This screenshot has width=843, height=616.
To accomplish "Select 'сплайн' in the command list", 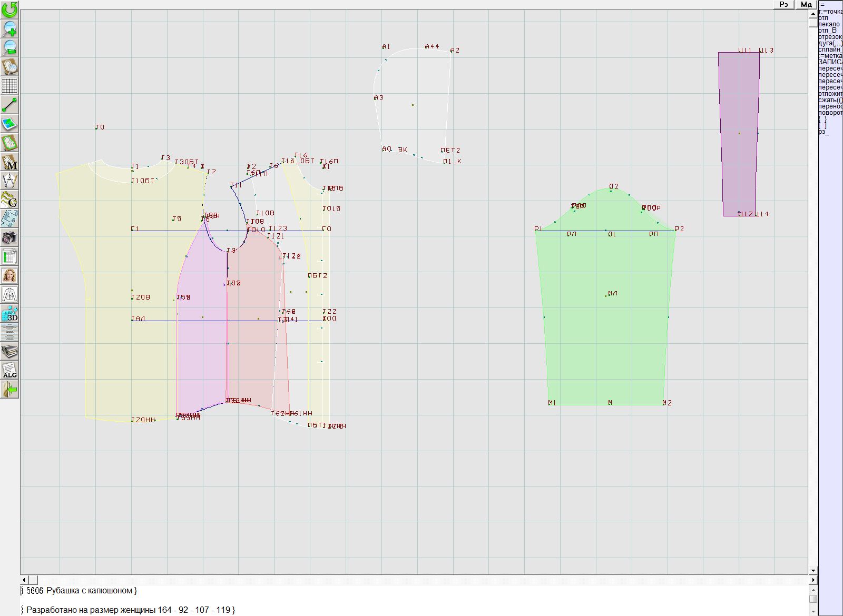I will pos(830,49).
